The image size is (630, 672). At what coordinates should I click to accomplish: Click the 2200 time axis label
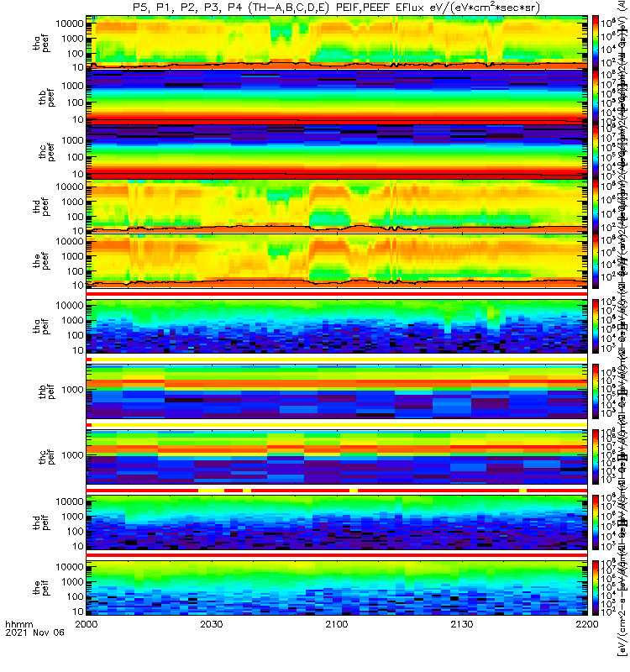coord(586,624)
